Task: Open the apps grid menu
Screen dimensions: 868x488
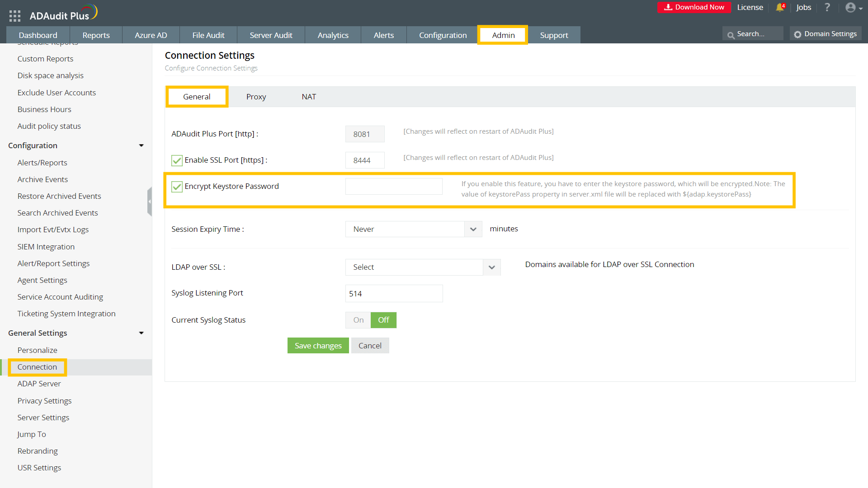Action: pos(14,15)
